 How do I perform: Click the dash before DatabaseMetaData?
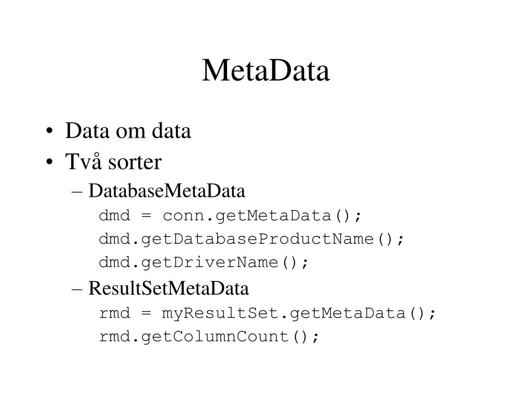tap(77, 192)
